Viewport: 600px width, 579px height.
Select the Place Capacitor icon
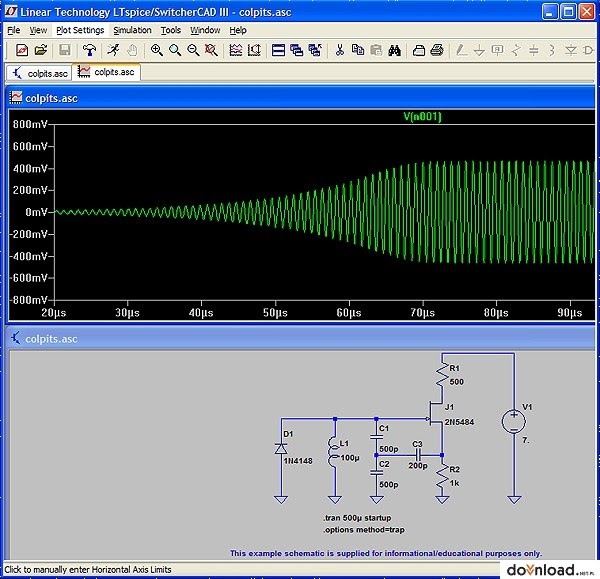[x=534, y=50]
